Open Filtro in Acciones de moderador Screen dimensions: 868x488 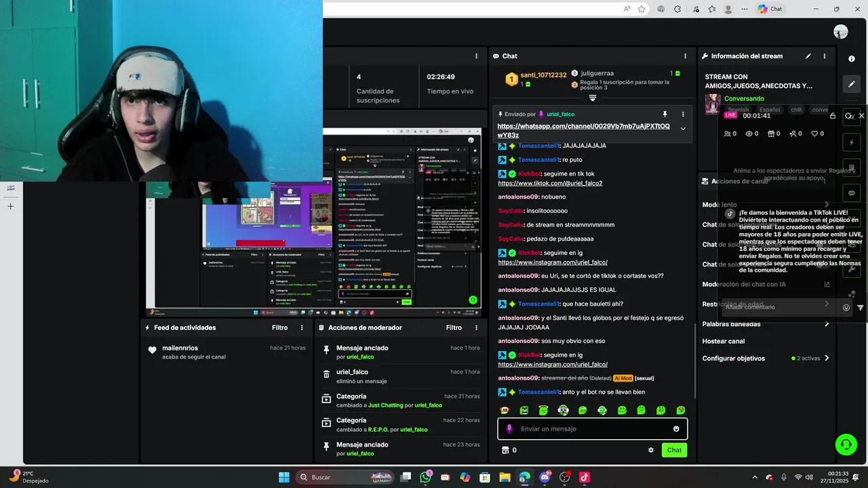(x=454, y=327)
